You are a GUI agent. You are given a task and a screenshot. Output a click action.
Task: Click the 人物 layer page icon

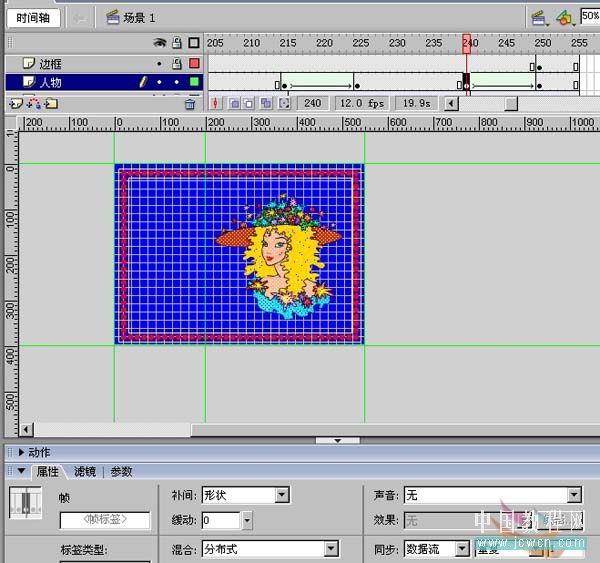pos(29,81)
